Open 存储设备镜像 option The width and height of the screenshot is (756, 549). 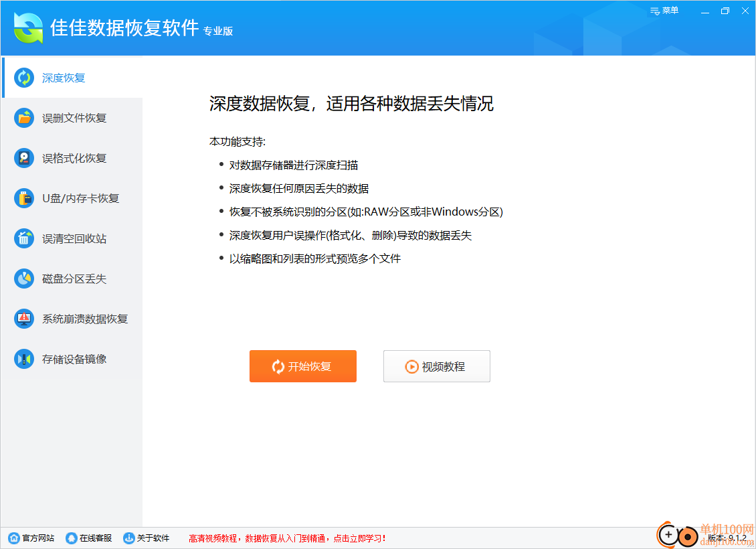click(72, 359)
